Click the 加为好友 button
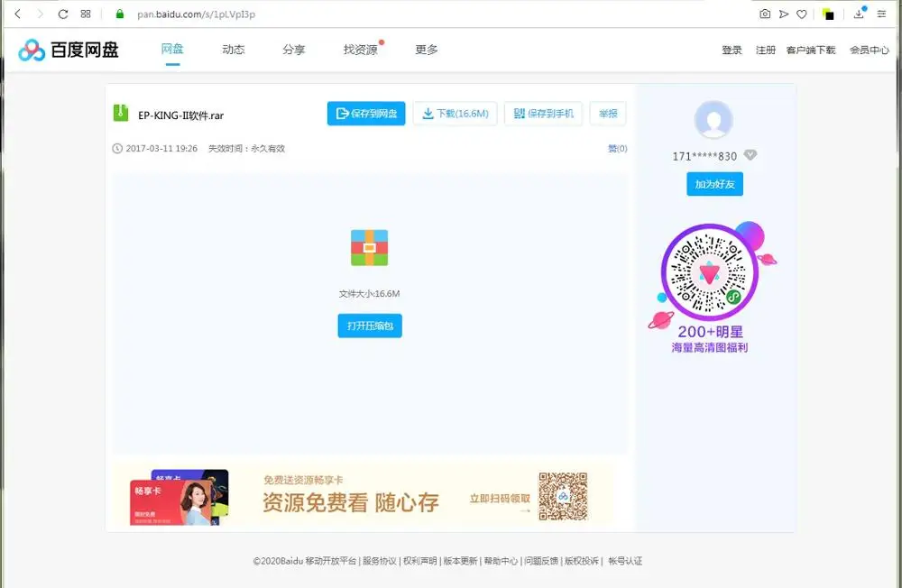 (714, 184)
